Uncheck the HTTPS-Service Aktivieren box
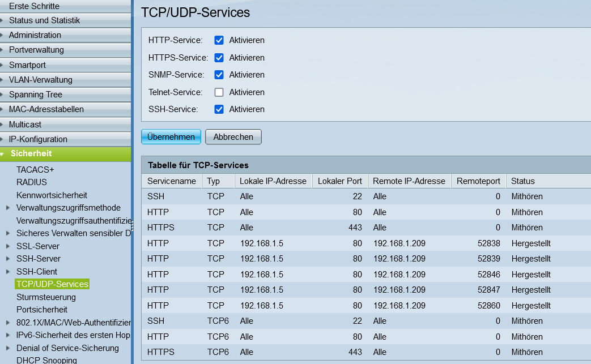 click(x=219, y=58)
